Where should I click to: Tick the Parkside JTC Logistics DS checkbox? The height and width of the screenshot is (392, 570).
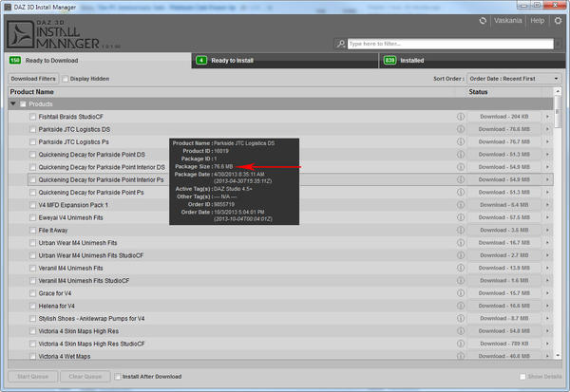pos(32,129)
